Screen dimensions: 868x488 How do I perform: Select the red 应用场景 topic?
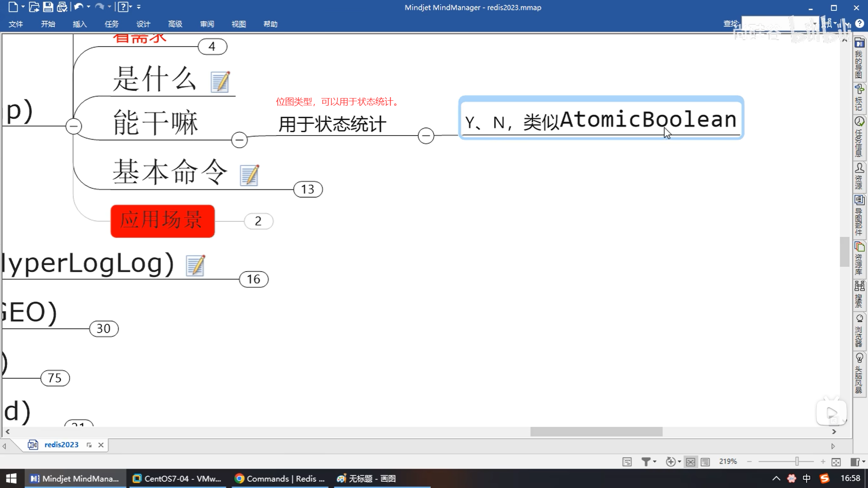pos(162,221)
